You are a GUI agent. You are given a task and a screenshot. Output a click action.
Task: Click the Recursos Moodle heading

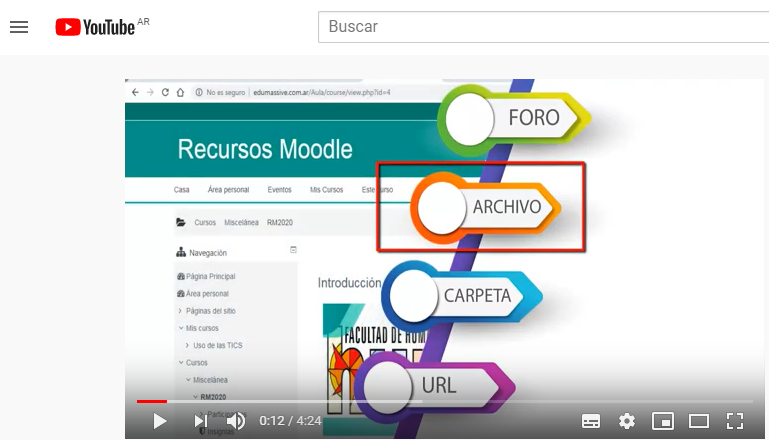(x=265, y=149)
